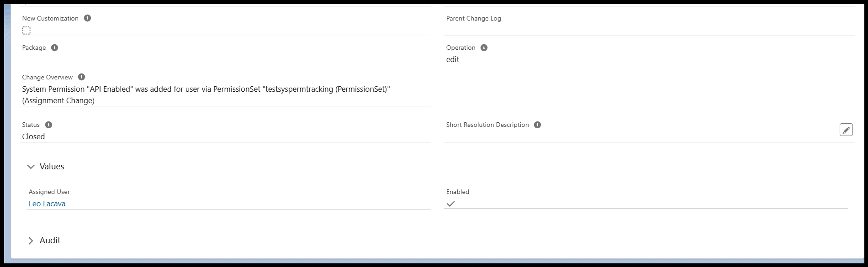The width and height of the screenshot is (868, 267).
Task: Click the info icon next to Package
Action: tap(54, 47)
